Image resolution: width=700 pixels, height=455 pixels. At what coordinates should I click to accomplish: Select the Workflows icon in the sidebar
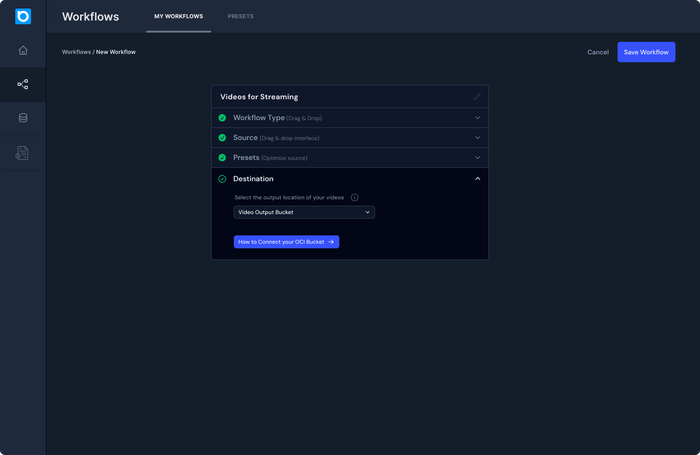pos(22,85)
